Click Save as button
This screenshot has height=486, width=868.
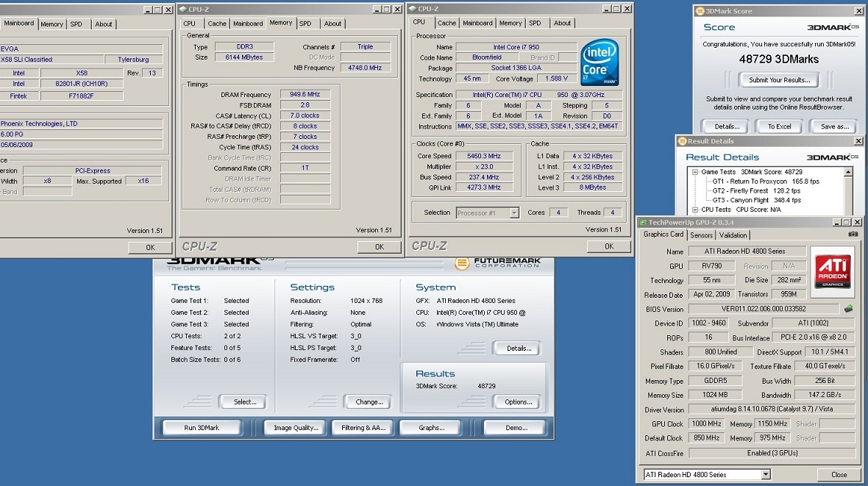tap(834, 126)
